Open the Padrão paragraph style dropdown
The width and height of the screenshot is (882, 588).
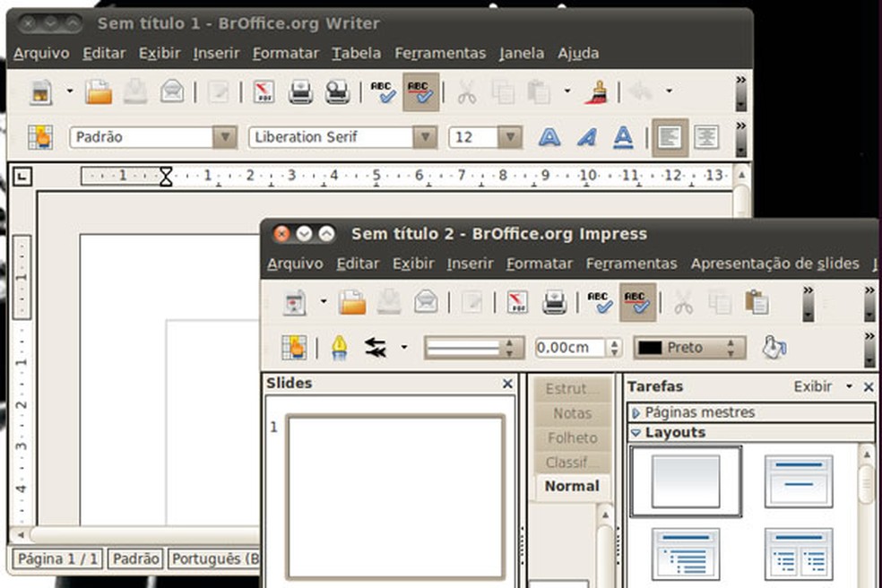pos(224,137)
